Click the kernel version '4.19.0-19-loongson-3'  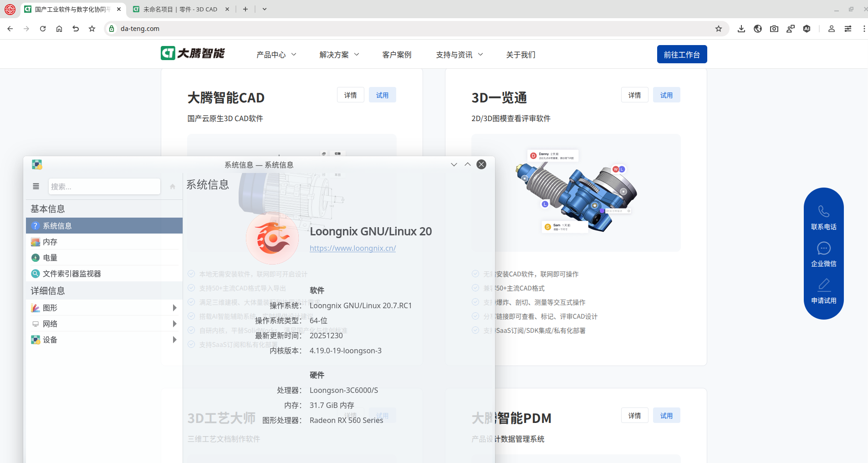click(346, 351)
